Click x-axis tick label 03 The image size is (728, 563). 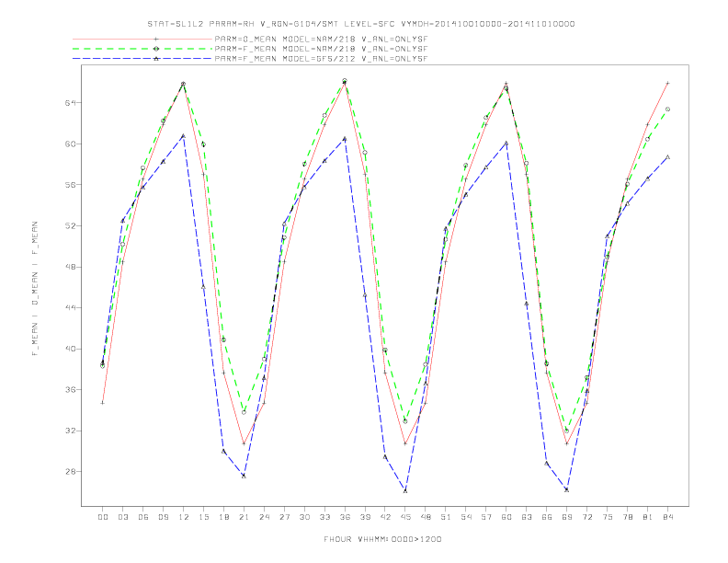click(x=122, y=517)
